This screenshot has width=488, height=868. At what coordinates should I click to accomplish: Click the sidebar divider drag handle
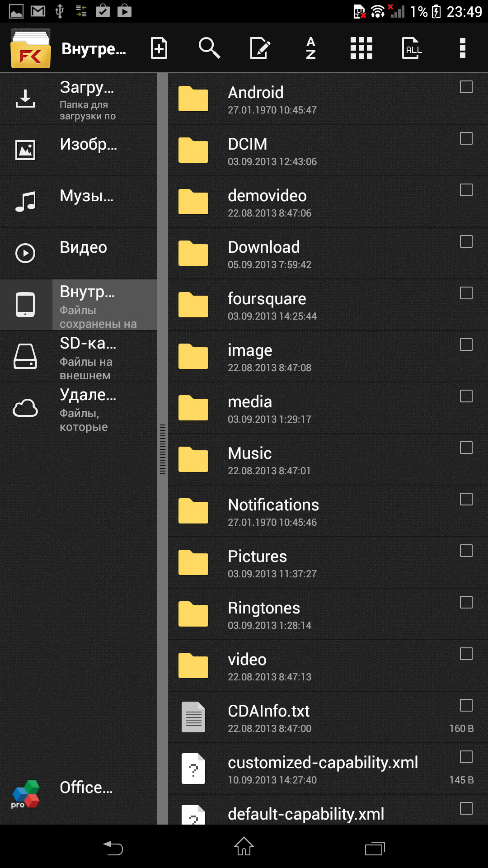click(163, 449)
